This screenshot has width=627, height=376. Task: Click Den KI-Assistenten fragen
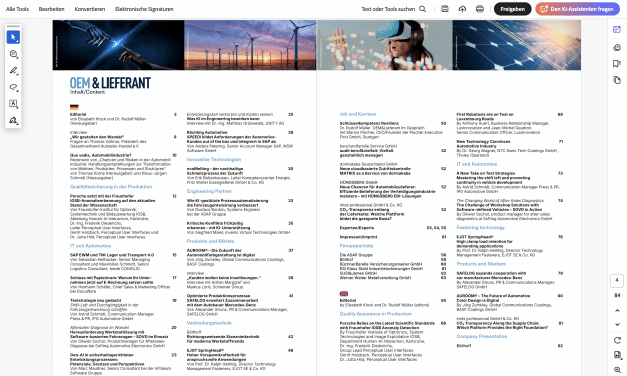pyautogui.click(x=578, y=9)
